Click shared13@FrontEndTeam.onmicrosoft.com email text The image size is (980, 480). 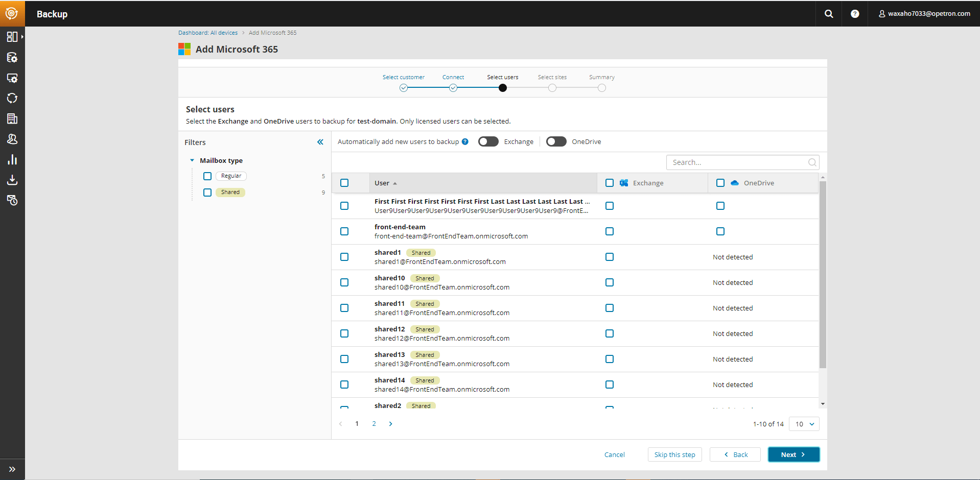(x=442, y=364)
